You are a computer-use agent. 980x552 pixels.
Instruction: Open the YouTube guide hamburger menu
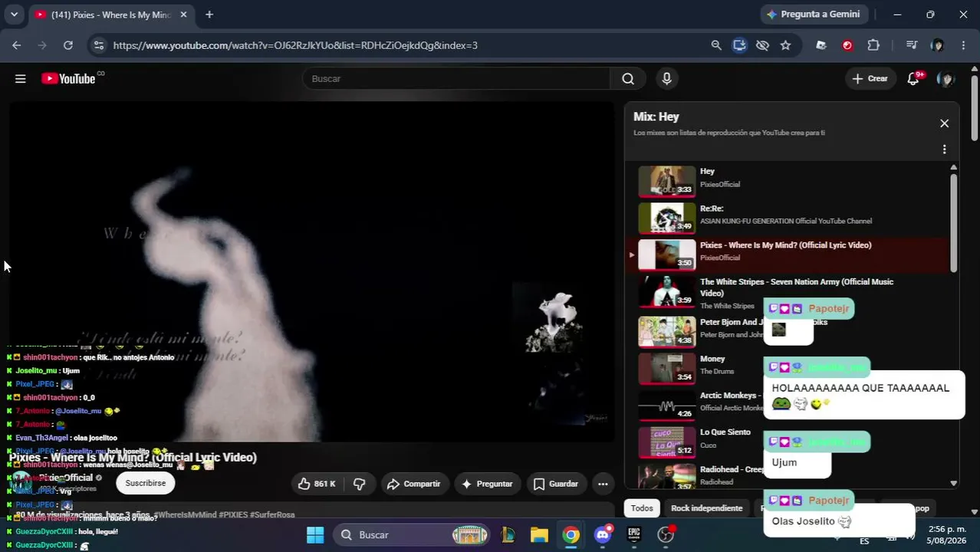click(x=21, y=78)
